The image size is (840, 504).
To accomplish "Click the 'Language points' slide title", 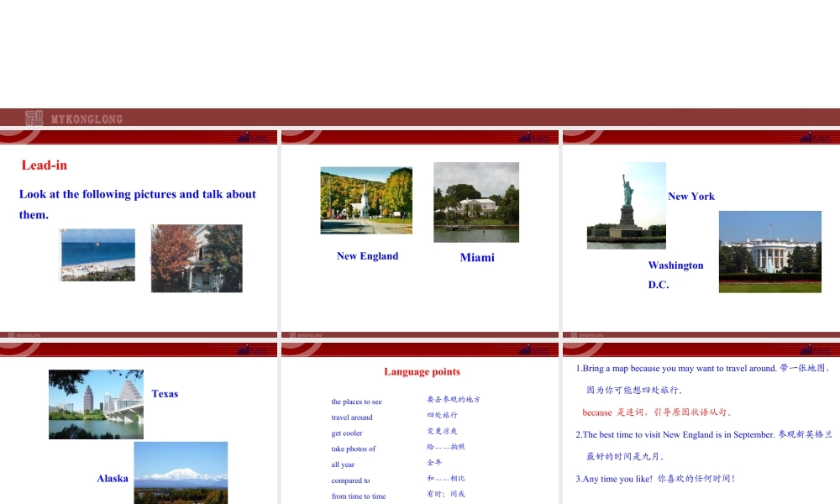I will point(423,371).
